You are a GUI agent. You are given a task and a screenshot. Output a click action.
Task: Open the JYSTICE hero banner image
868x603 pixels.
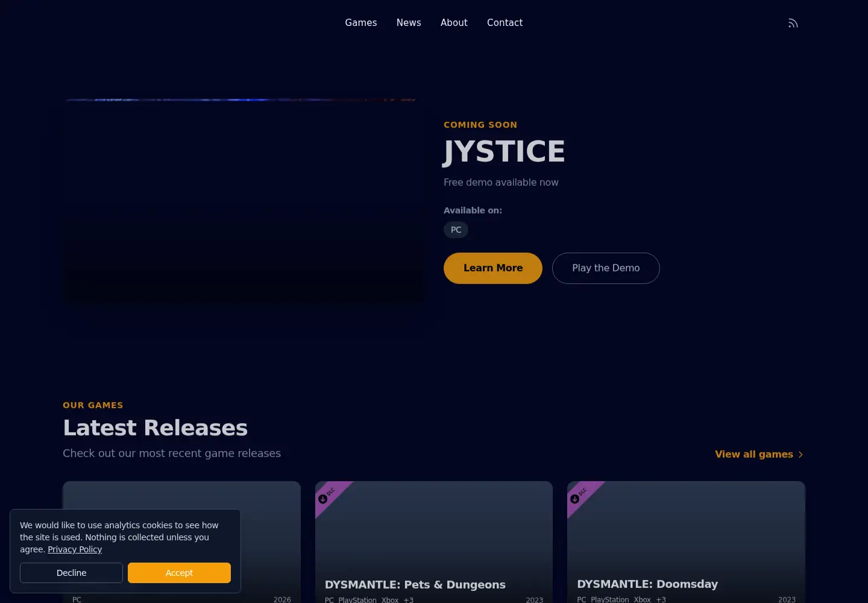[244, 202]
